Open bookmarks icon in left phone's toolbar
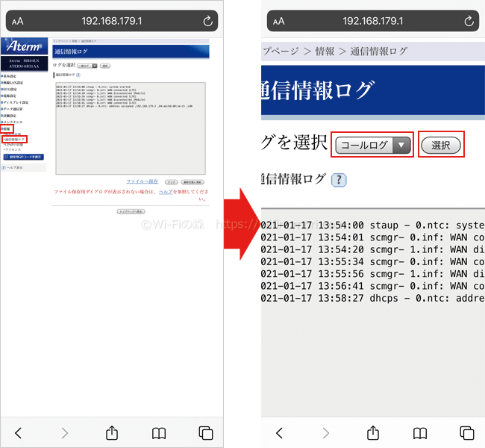 (159, 433)
